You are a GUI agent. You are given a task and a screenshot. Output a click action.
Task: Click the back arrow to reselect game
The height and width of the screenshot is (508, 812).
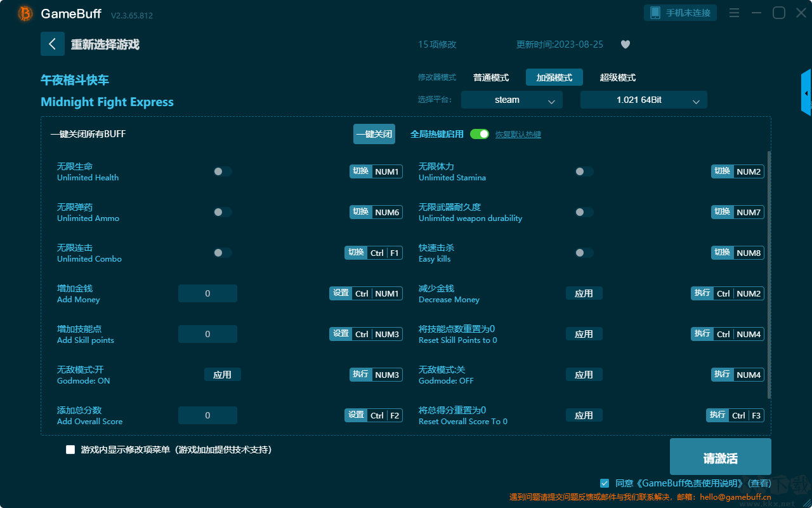pyautogui.click(x=53, y=44)
